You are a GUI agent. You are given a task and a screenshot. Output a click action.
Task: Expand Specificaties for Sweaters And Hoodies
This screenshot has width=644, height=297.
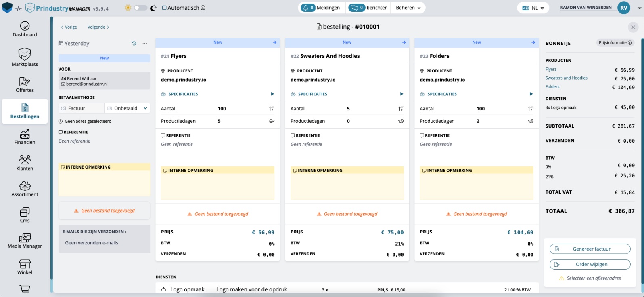coord(401,94)
